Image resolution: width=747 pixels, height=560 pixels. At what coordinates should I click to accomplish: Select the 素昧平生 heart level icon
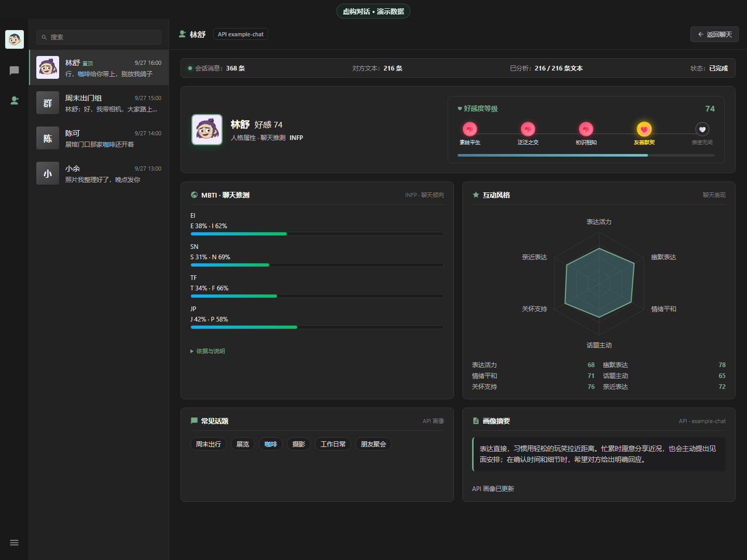[x=470, y=129]
